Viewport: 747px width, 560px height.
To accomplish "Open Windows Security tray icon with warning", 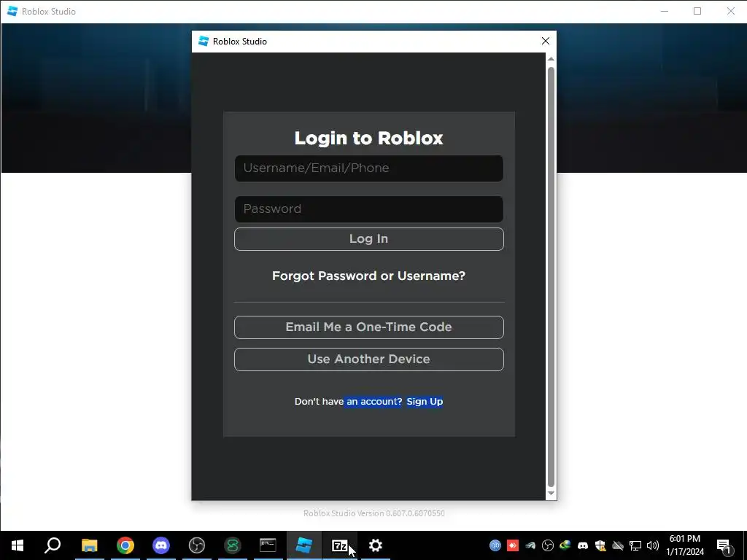I will coord(600,545).
